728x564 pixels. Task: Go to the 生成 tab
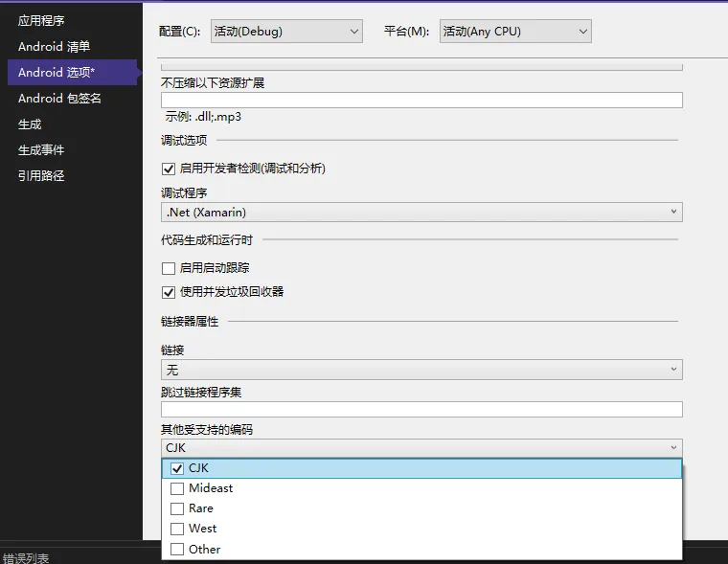(x=30, y=124)
